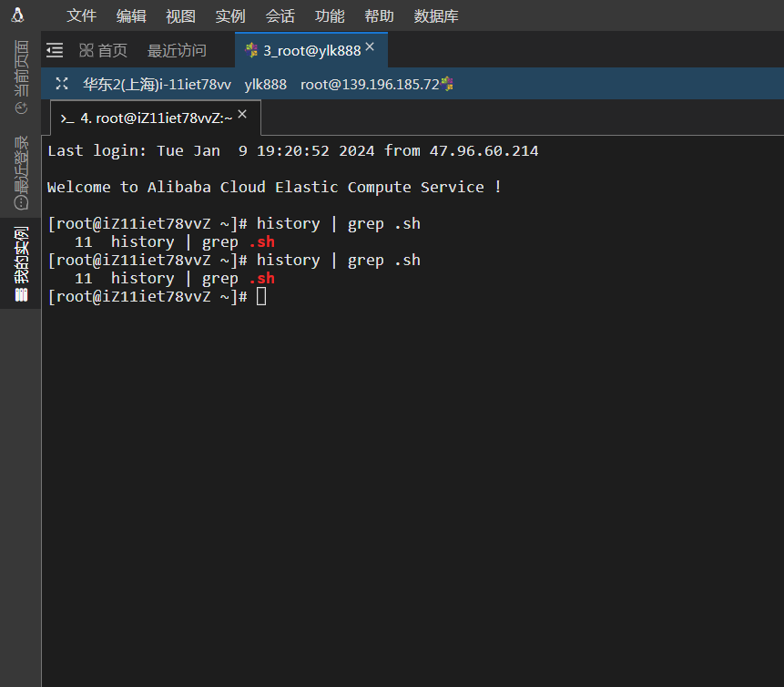784x687 pixels.
Task: Open the 视图 menu
Action: pos(180,16)
